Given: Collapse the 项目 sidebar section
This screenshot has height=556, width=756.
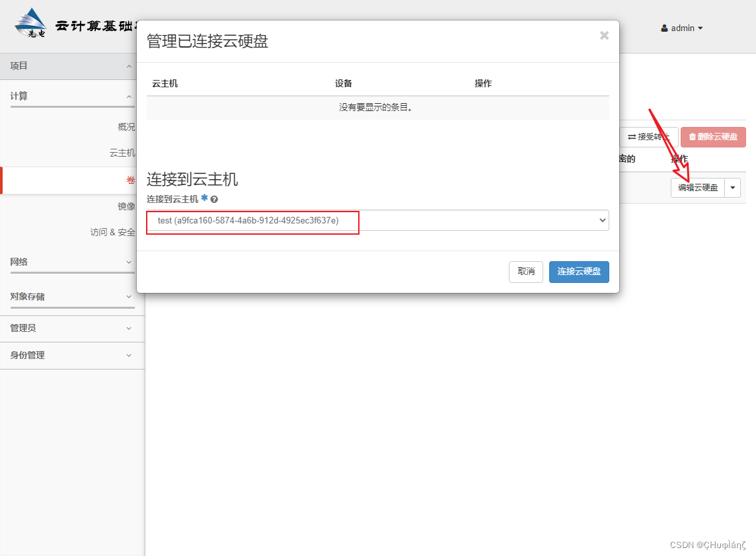Looking at the screenshot, I should click(x=72, y=66).
